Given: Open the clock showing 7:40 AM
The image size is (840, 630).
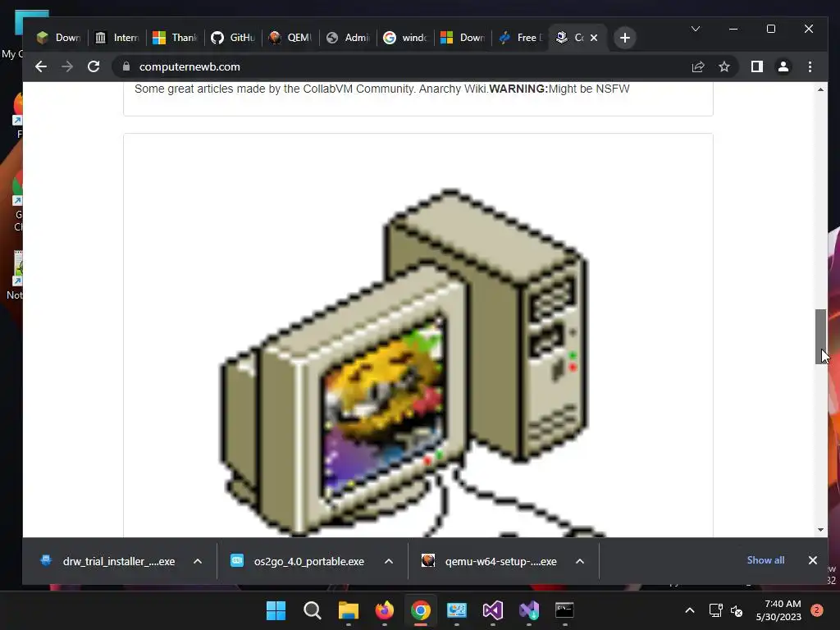Looking at the screenshot, I should [x=778, y=610].
